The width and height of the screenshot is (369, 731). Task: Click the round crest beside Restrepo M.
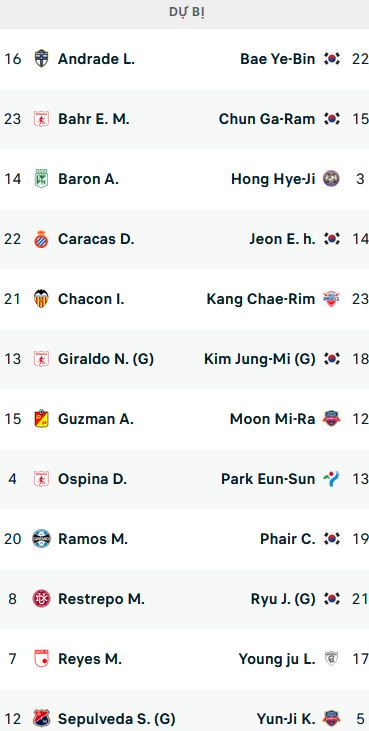[x=41, y=599]
